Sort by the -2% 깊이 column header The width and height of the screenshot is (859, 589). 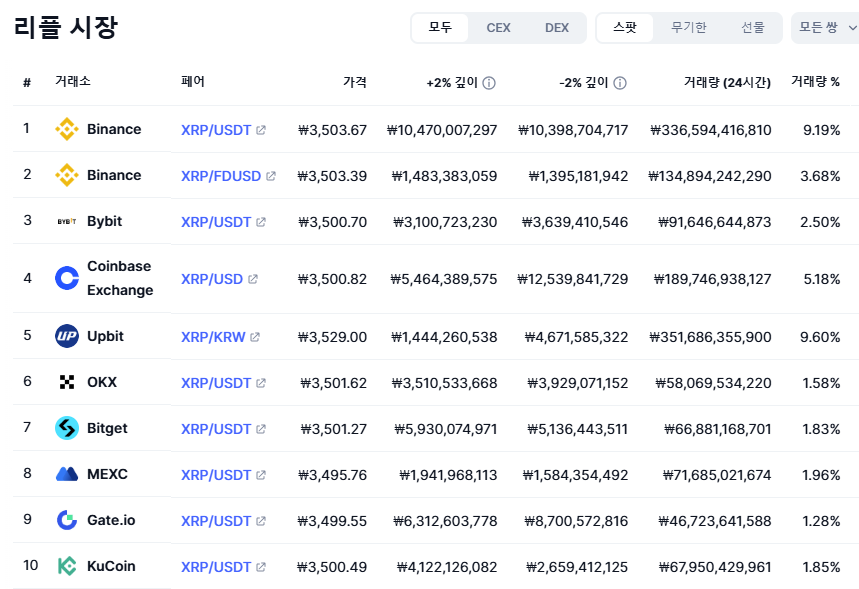click(x=583, y=83)
